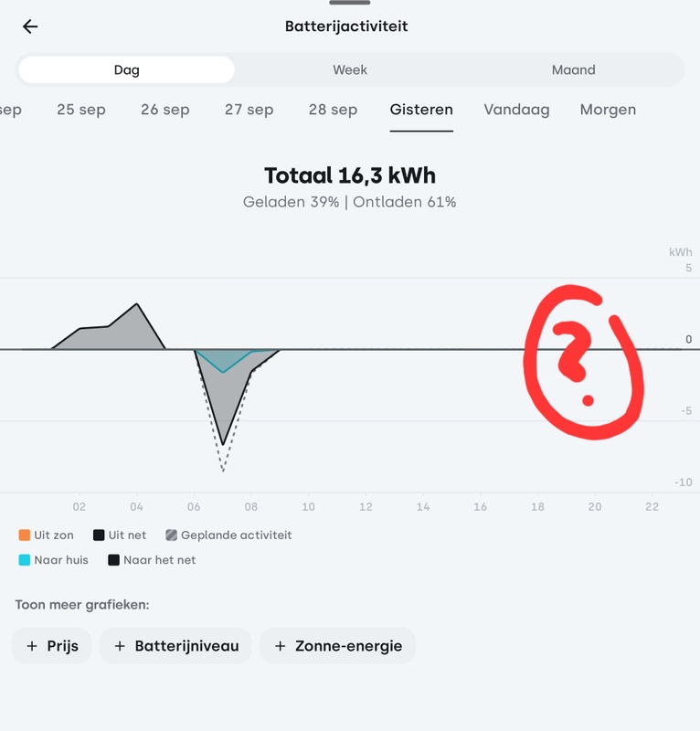Image resolution: width=700 pixels, height=731 pixels.
Task: Show Vandaag battery activity
Action: pyautogui.click(x=516, y=110)
